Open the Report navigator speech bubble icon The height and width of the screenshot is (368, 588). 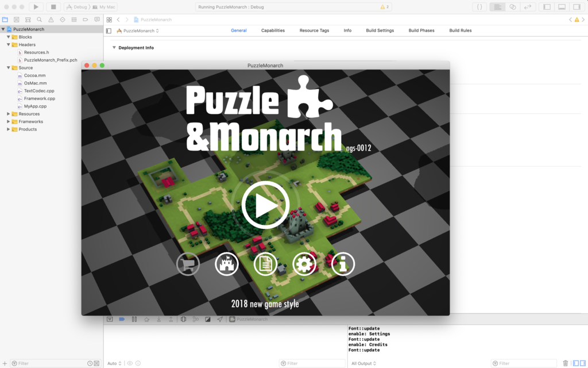click(97, 20)
